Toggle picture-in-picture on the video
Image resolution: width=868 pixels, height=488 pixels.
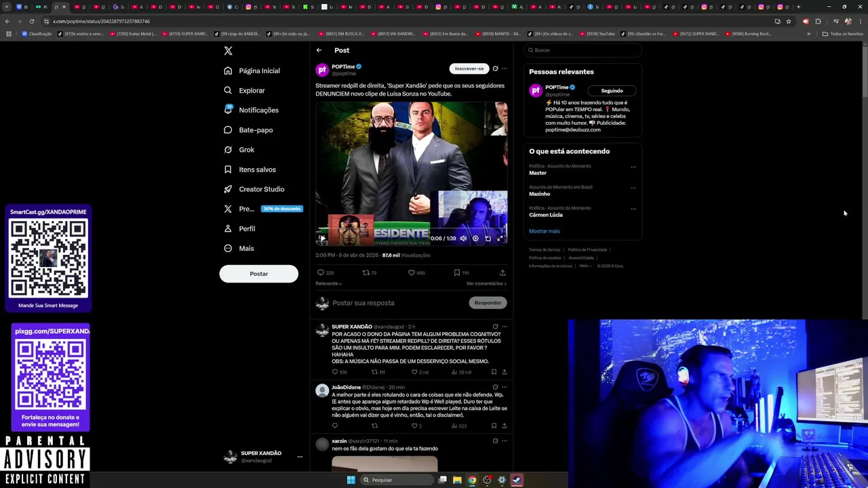(488, 239)
